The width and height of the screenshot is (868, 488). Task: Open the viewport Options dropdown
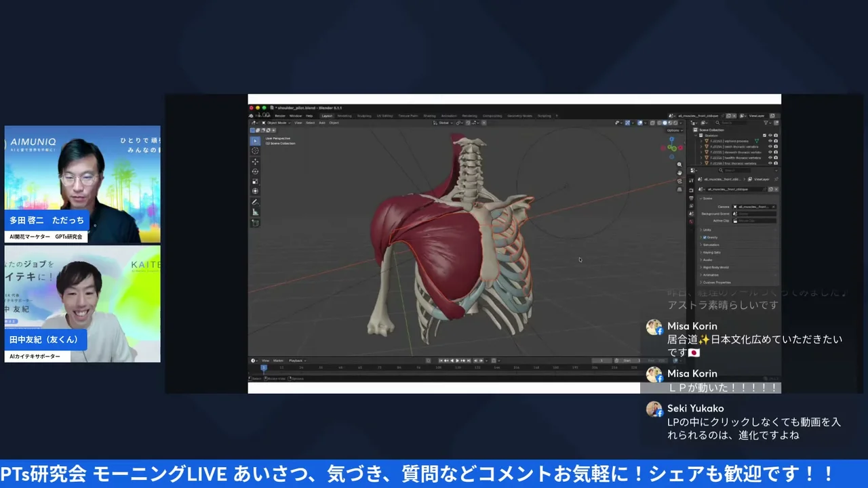point(675,130)
